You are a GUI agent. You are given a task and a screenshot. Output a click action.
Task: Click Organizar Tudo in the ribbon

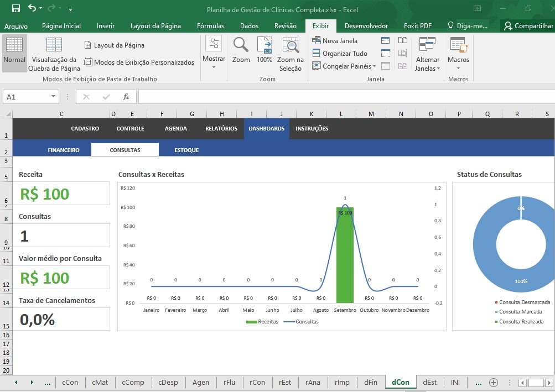[340, 54]
